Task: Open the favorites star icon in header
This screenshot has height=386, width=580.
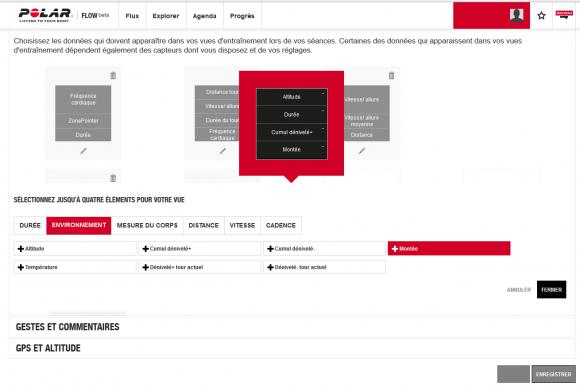Action: point(541,16)
